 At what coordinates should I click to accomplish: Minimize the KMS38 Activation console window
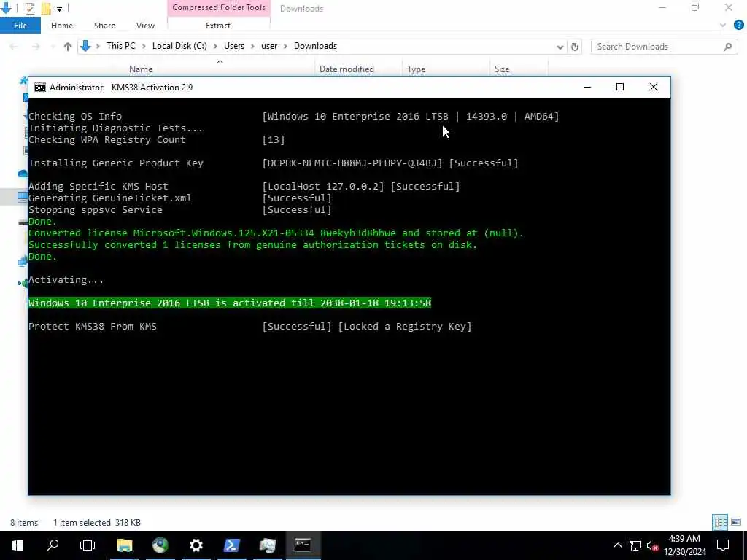point(587,87)
